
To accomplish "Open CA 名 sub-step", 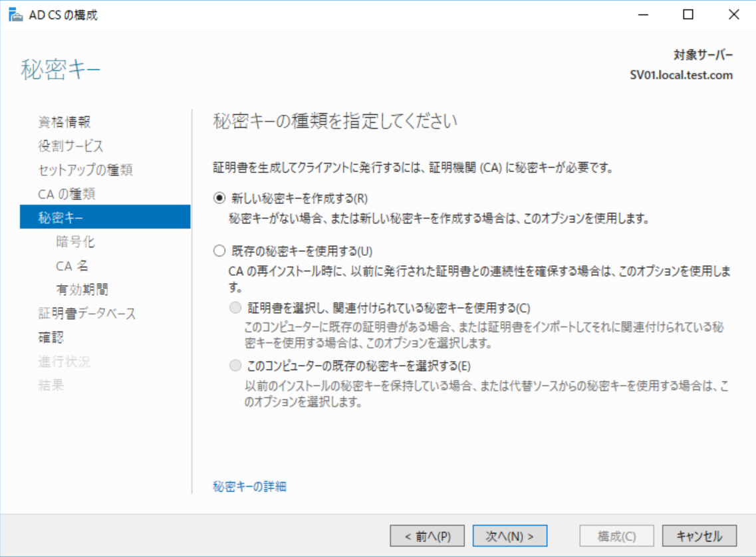I will tap(72, 265).
